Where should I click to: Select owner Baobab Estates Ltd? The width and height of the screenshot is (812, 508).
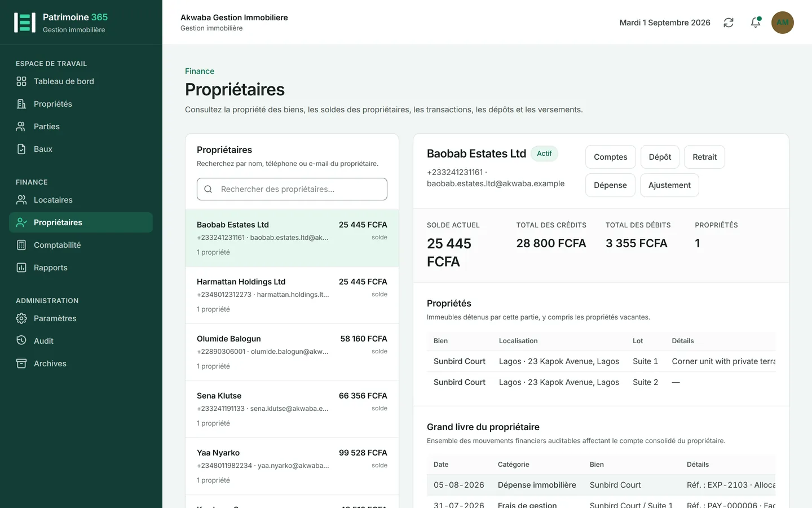point(292,238)
